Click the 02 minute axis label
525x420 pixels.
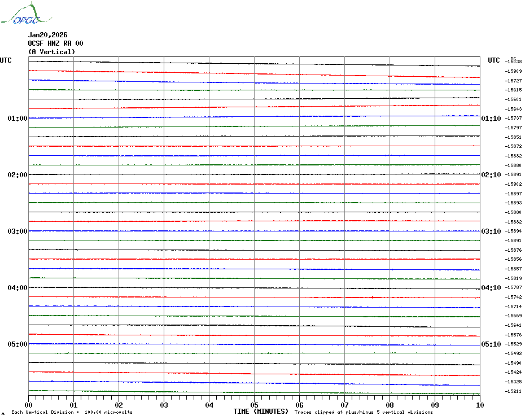(119, 405)
